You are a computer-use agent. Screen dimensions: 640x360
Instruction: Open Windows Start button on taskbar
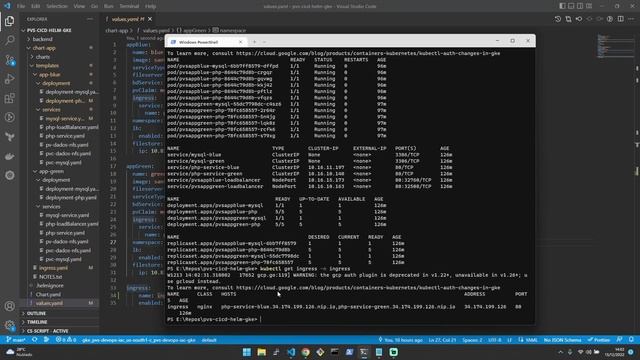247,352
